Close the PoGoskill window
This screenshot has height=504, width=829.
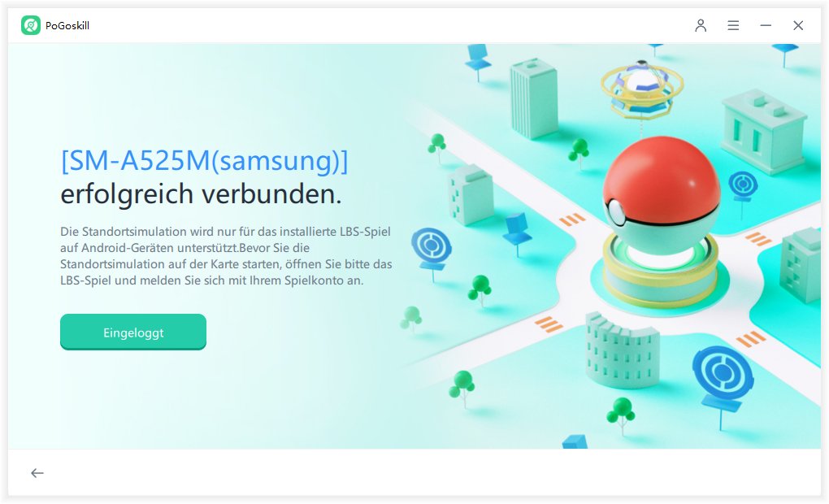click(798, 25)
